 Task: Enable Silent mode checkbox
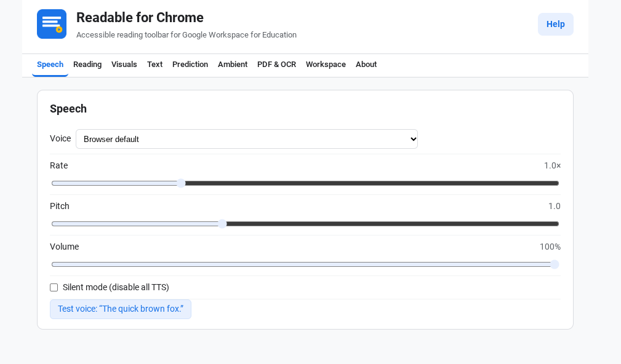54,288
